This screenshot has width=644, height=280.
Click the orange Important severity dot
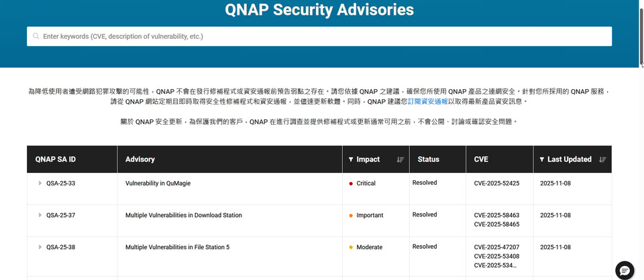(351, 216)
